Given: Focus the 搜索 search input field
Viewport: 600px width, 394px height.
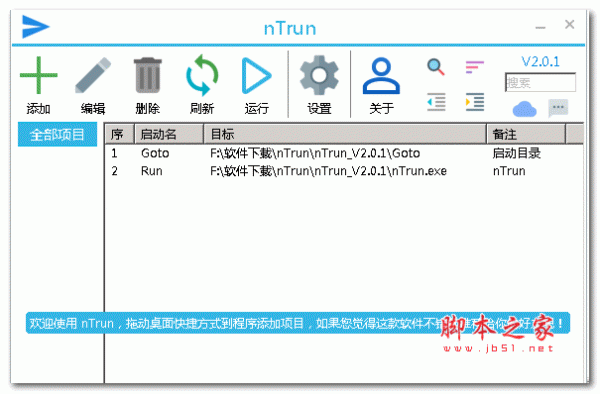Looking at the screenshot, I should tap(540, 82).
